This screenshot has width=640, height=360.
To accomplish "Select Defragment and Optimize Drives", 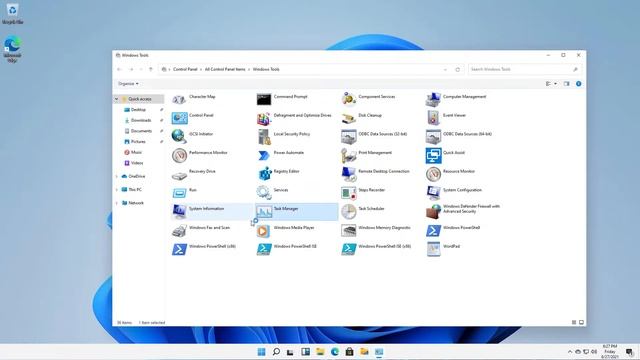I will click(294, 117).
